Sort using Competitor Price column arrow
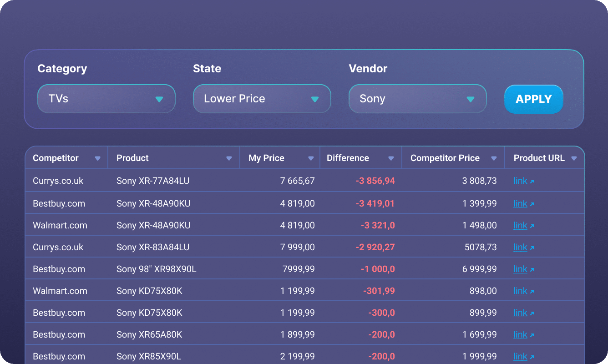 pyautogui.click(x=494, y=158)
